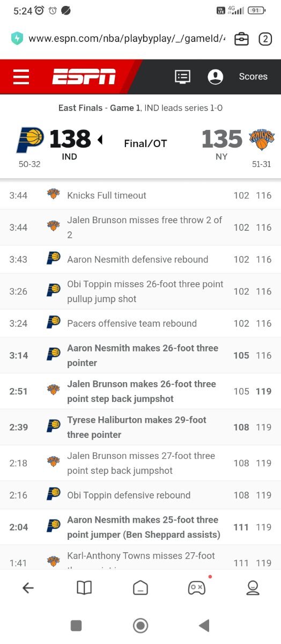Go back with browser back arrow

[x=28, y=588]
